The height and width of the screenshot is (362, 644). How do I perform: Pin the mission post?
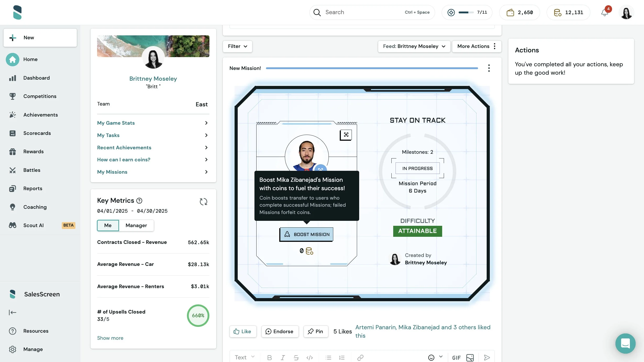[x=315, y=332]
